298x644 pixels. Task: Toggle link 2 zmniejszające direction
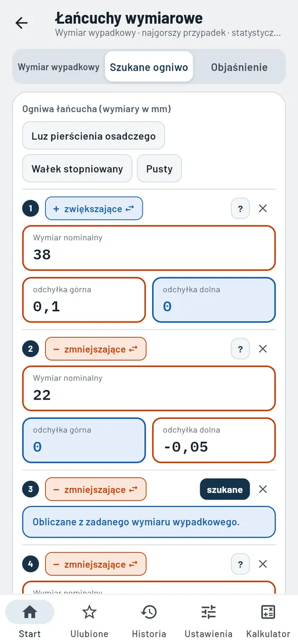[96, 349]
